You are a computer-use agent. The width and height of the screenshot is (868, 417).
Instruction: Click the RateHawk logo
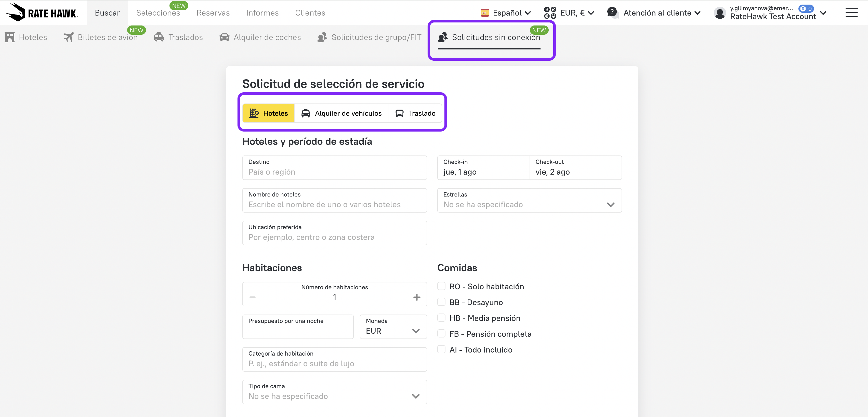coord(41,12)
